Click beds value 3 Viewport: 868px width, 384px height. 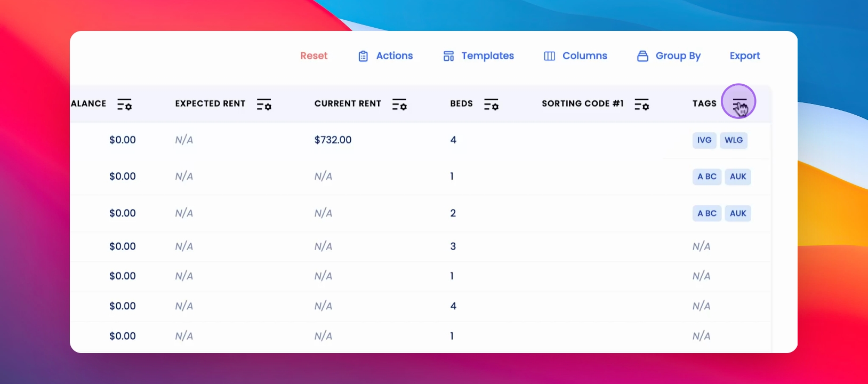pyautogui.click(x=453, y=246)
